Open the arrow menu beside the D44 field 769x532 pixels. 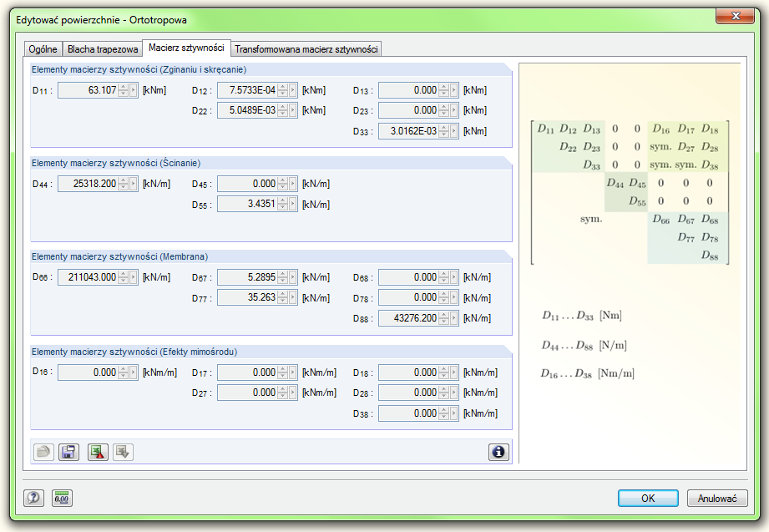(134, 184)
